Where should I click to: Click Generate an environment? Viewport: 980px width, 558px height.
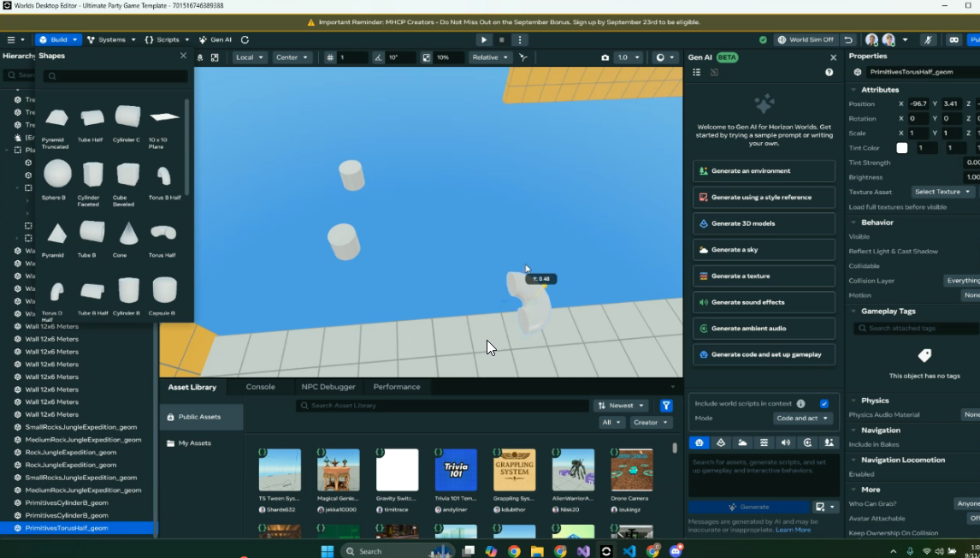pyautogui.click(x=764, y=171)
